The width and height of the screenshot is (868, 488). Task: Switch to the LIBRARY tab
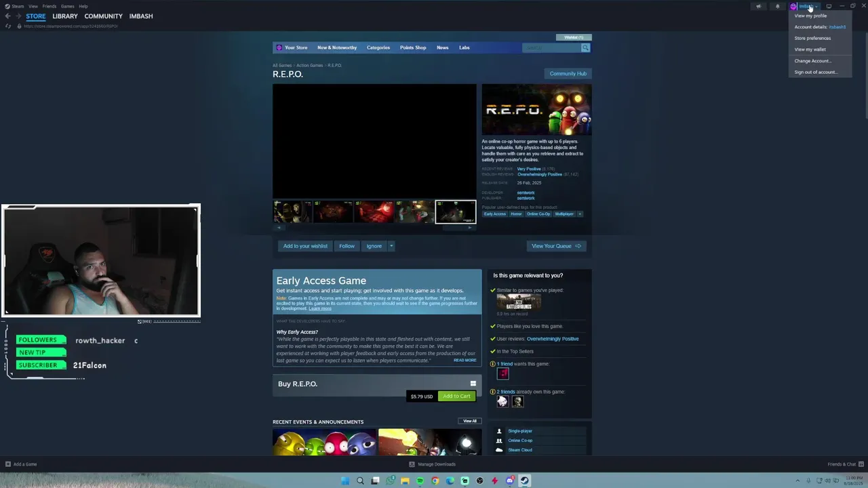pos(65,16)
